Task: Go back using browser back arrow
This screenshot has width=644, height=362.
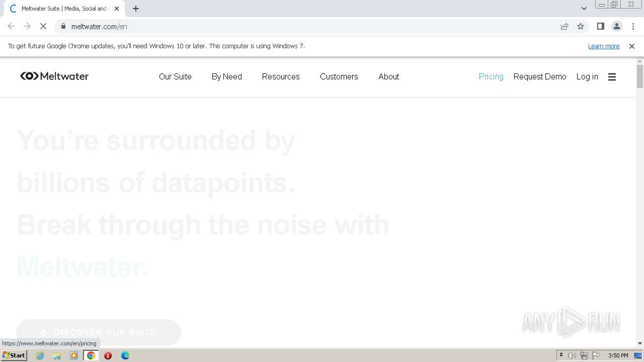Action: click(11, 27)
